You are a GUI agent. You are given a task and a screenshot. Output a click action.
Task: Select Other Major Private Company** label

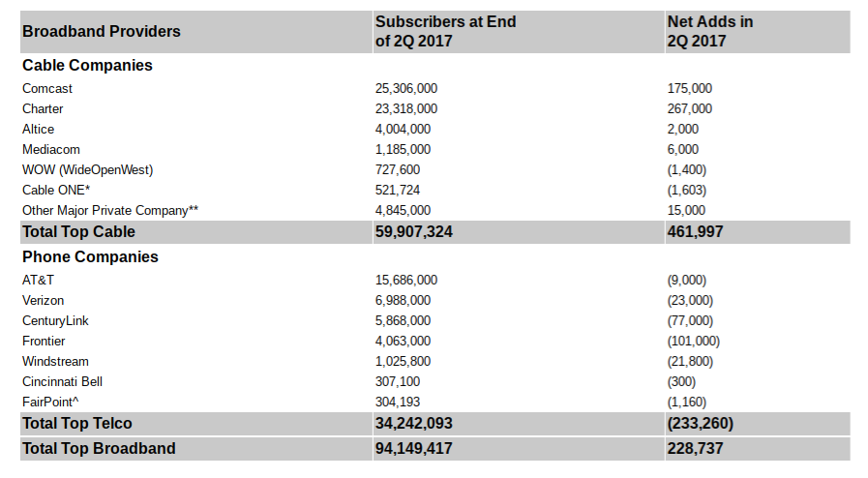tap(110, 211)
